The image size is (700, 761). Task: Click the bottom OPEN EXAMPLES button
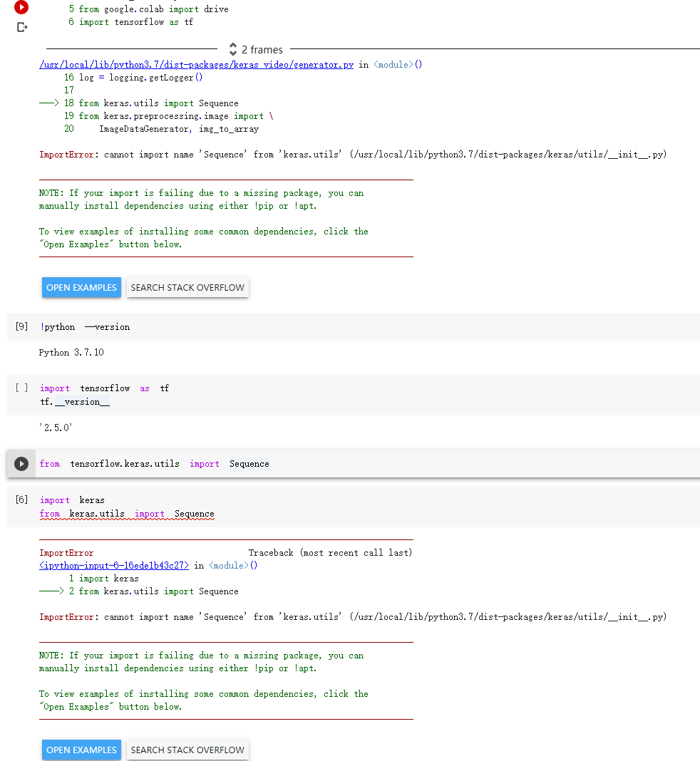point(81,750)
